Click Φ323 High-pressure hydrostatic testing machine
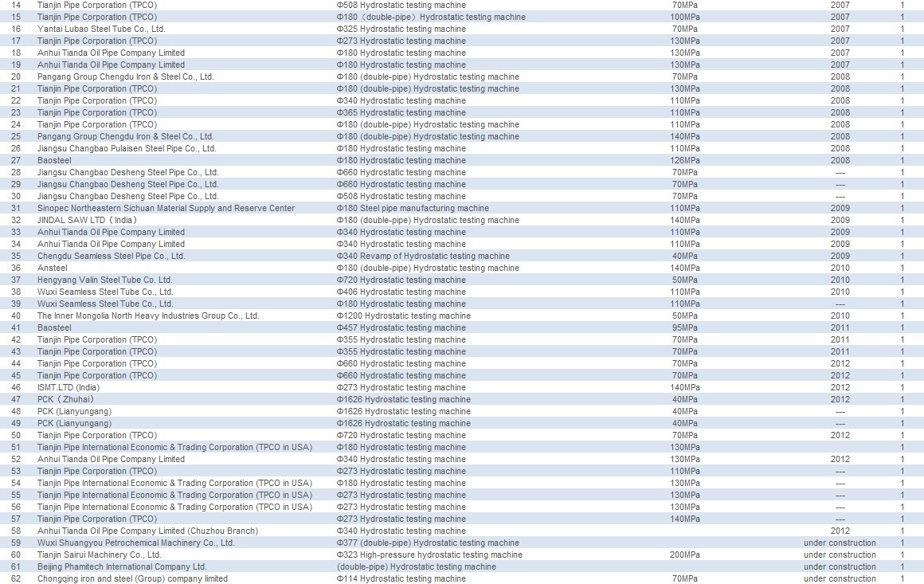Viewport: 924px width, 584px height. [x=429, y=555]
